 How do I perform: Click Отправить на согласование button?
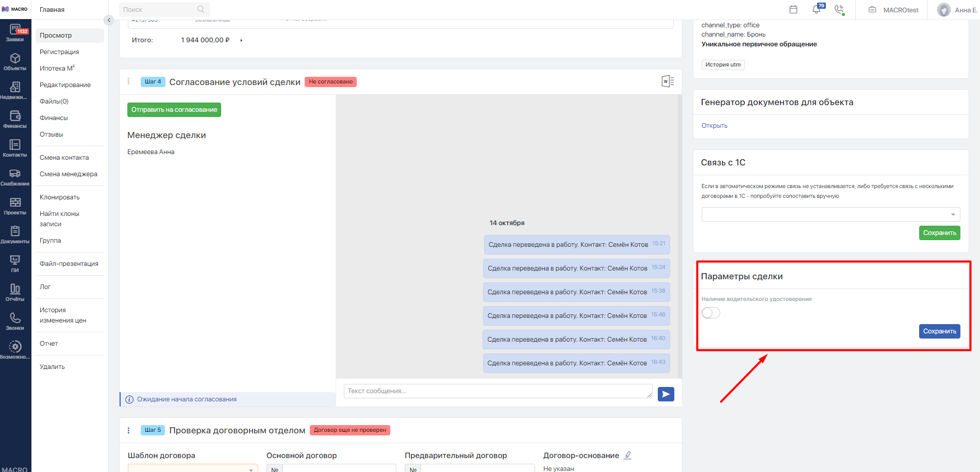tap(174, 110)
